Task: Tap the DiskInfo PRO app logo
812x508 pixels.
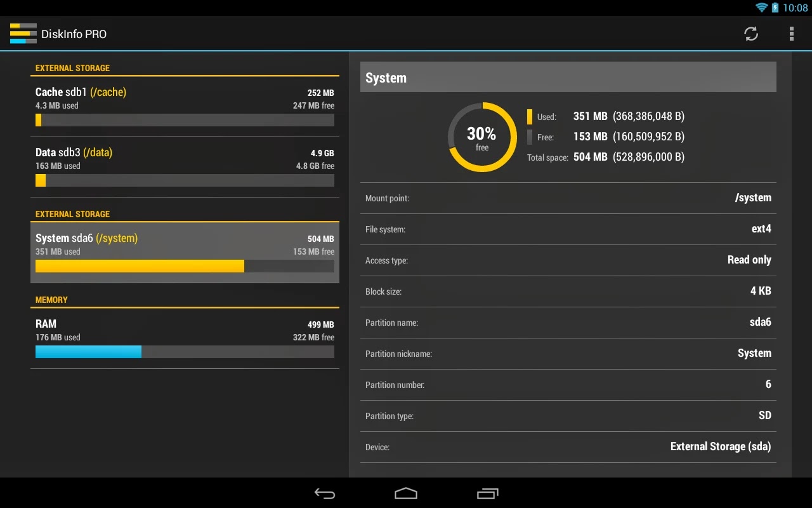Action: point(23,33)
